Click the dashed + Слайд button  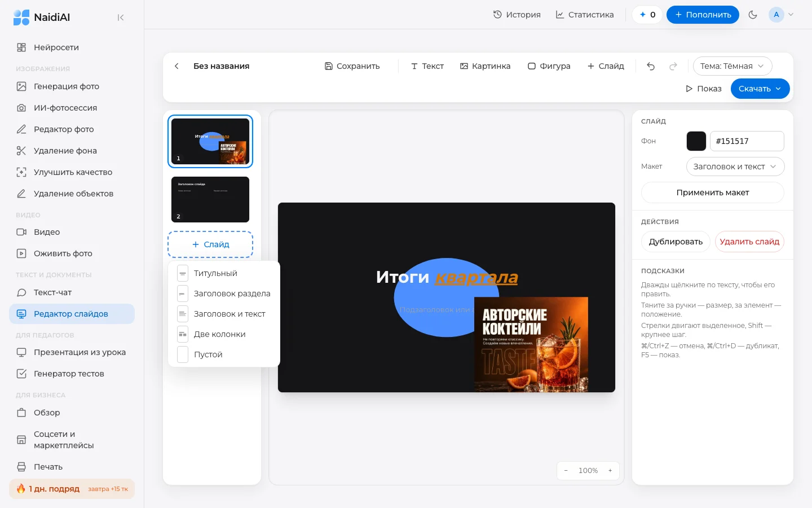(210, 244)
